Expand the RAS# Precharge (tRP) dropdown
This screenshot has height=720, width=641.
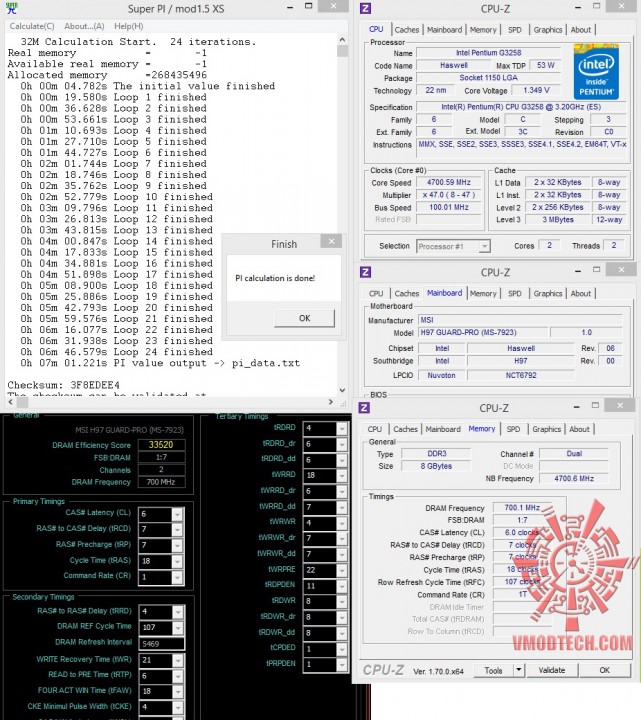[x=177, y=546]
